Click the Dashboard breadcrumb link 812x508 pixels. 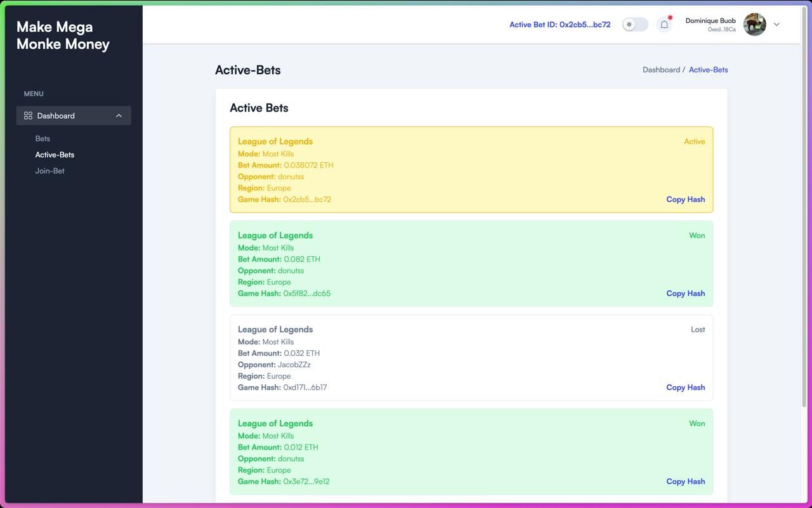(661, 70)
